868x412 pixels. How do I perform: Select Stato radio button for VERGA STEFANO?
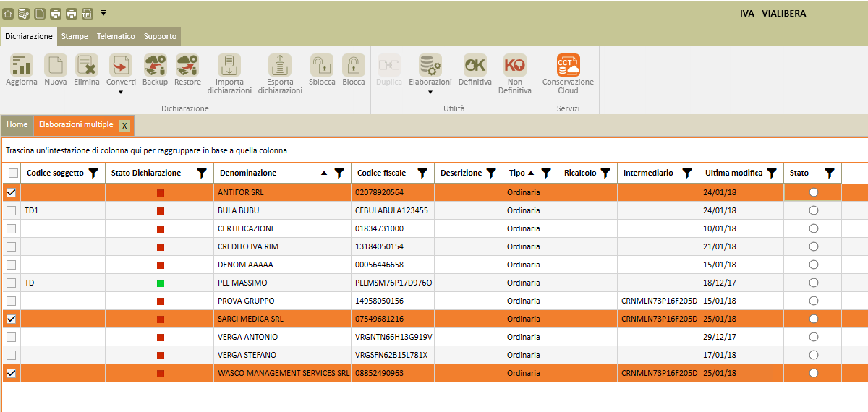pyautogui.click(x=814, y=355)
